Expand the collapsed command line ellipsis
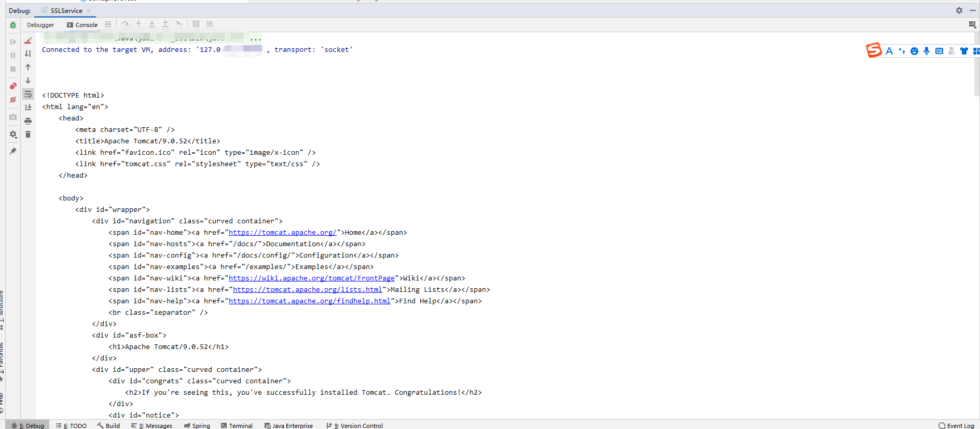The image size is (980, 429). point(256,38)
